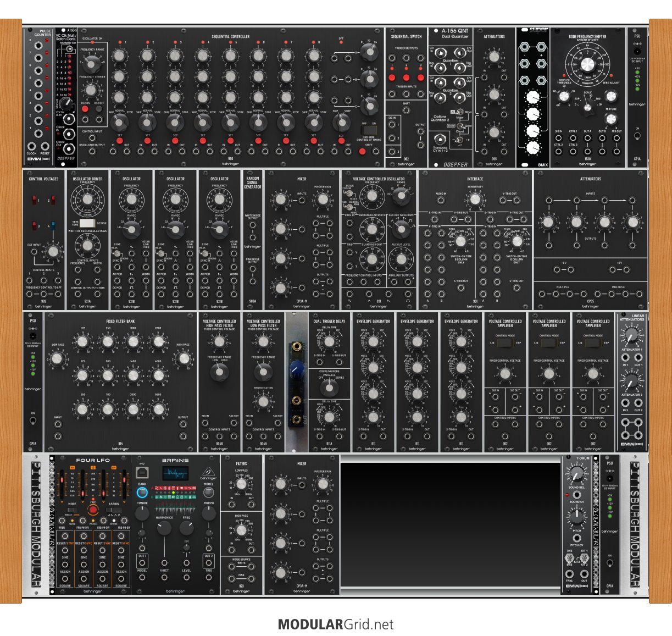
Task: Toggle the first VCA LIN/EXP control mode switch
Action: click(505, 343)
